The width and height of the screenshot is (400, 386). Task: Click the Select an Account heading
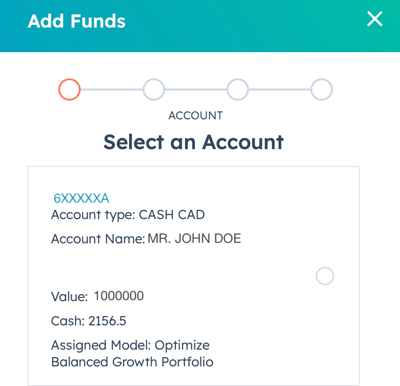coord(194,142)
